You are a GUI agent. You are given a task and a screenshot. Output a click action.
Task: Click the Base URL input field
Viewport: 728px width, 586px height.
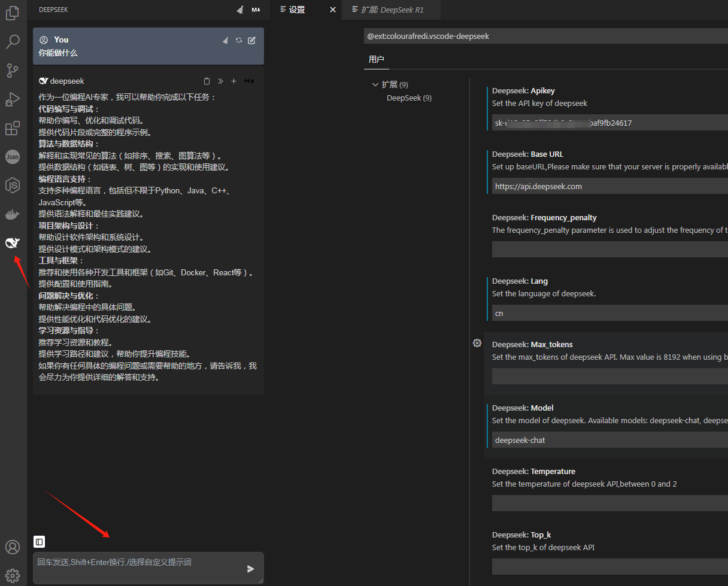coord(610,186)
